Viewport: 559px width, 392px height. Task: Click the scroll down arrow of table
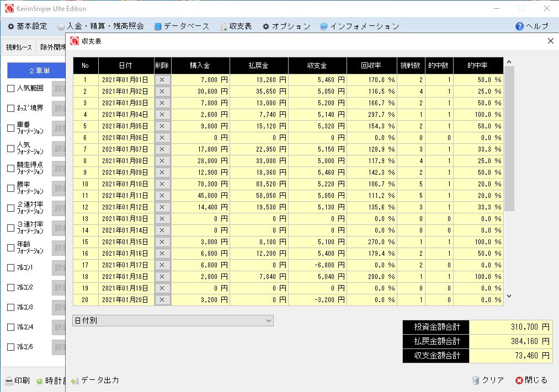(x=509, y=296)
